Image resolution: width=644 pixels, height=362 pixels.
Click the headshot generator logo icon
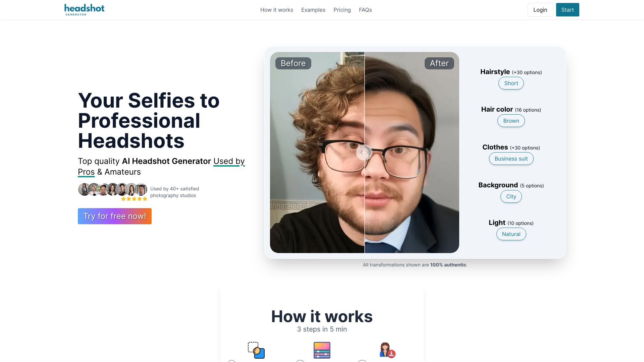pos(84,9)
